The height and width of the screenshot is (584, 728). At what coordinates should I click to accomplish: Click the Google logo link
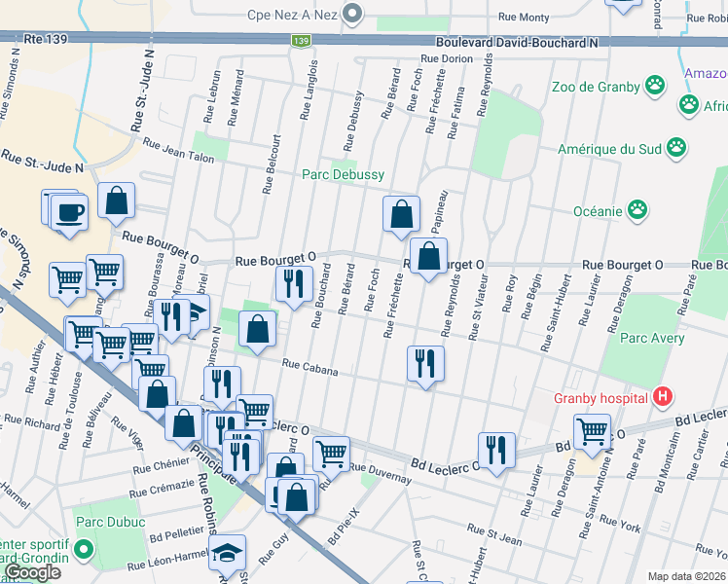32,572
